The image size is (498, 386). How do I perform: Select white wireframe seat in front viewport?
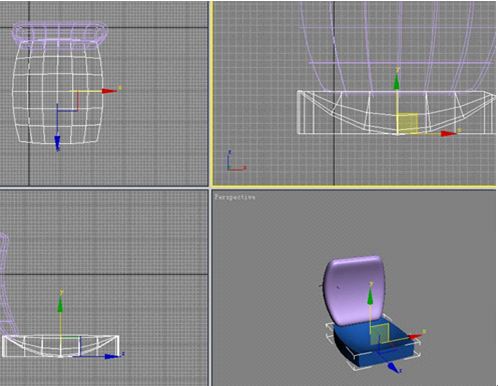(x=396, y=112)
